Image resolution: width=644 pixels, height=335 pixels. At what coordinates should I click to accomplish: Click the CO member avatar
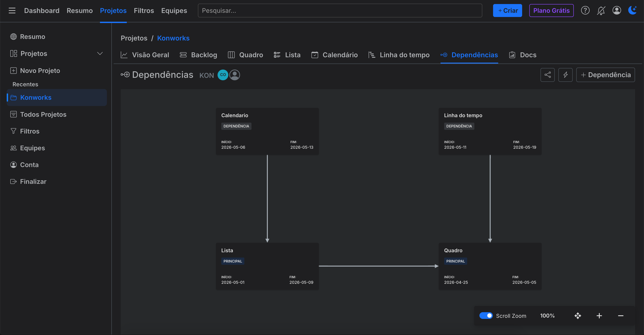point(223,75)
